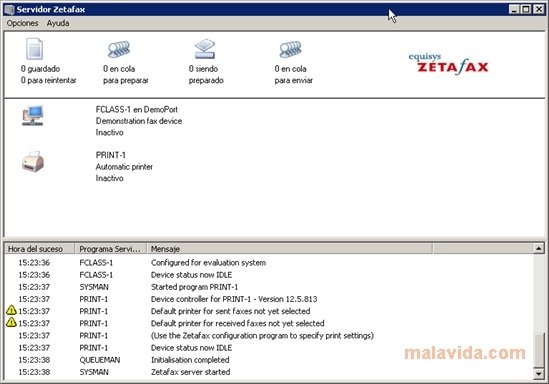
Task: Click the saved faxes document icon
Action: pos(34,49)
